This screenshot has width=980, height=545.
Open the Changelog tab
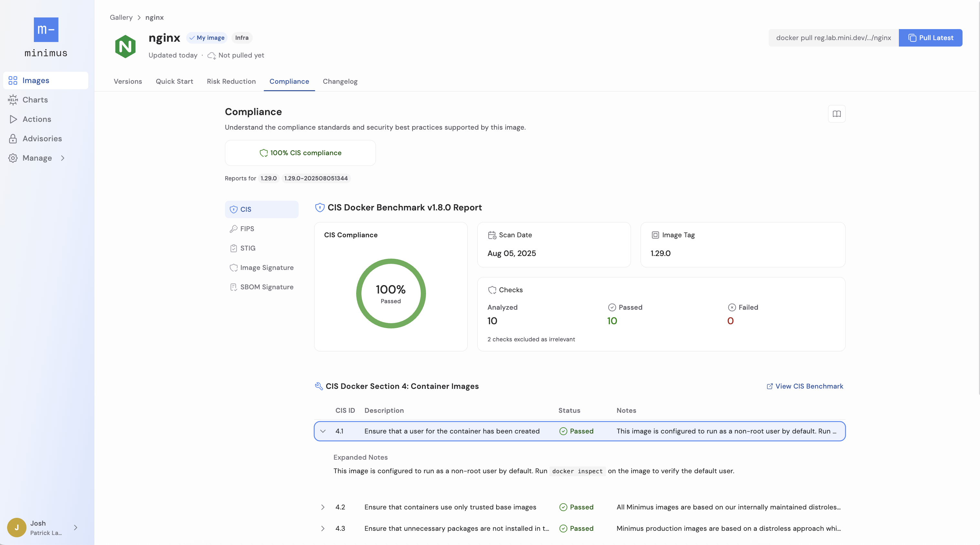340,81
